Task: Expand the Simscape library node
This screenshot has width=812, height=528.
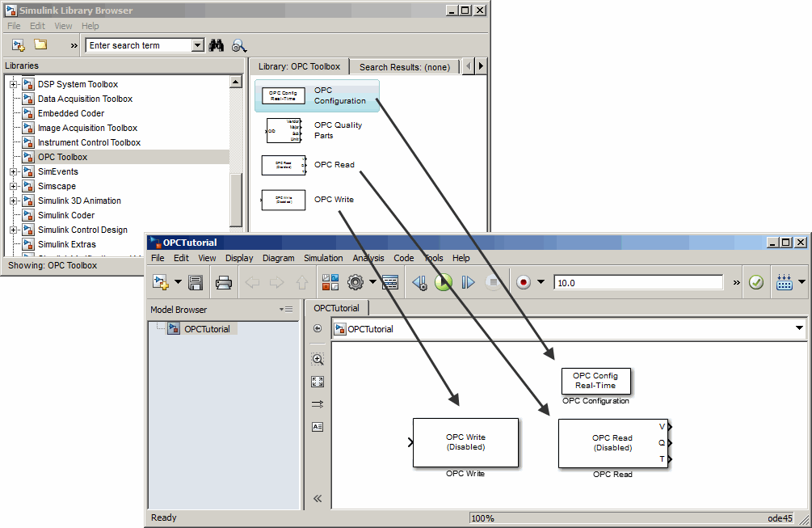Action: (14, 186)
